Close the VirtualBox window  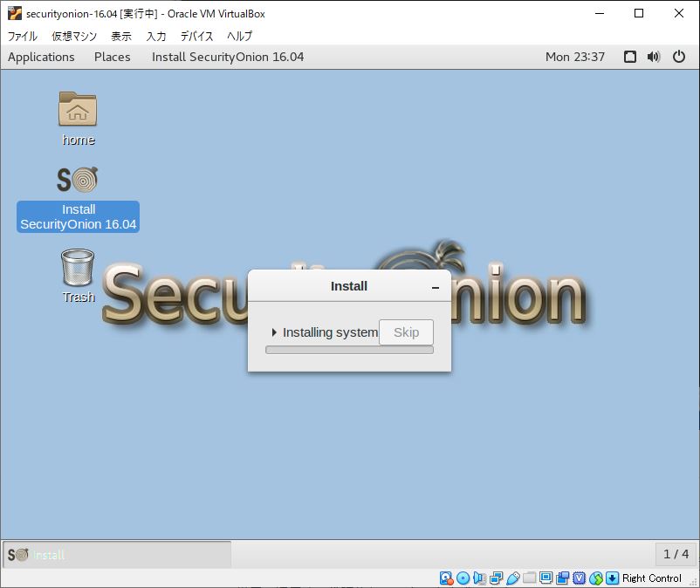point(678,13)
